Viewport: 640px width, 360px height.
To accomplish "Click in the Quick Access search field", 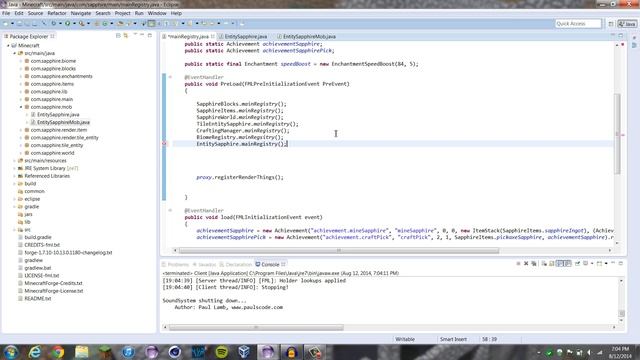I will coord(578,24).
